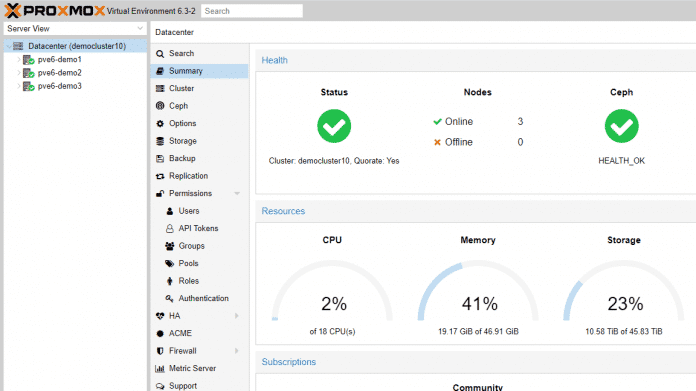Click the CPU 2% usage gauge
Viewport: 696px width, 391px height.
332,291
